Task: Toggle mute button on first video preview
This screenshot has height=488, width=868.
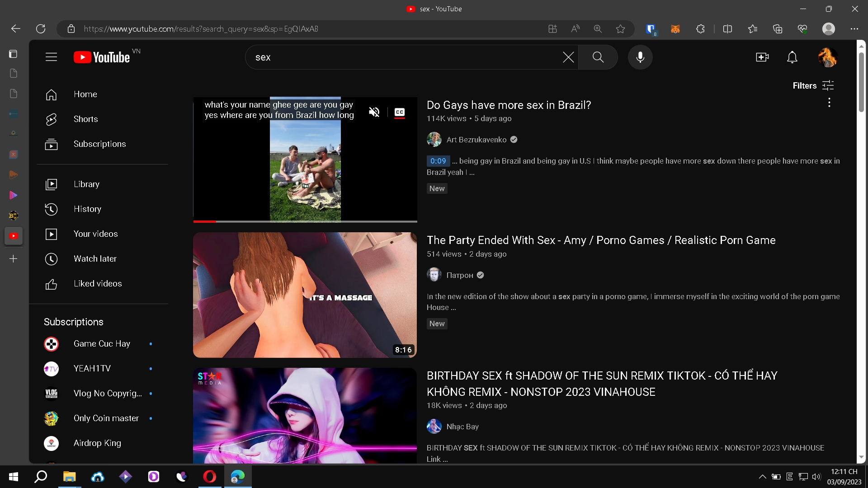Action: pyautogui.click(x=374, y=112)
